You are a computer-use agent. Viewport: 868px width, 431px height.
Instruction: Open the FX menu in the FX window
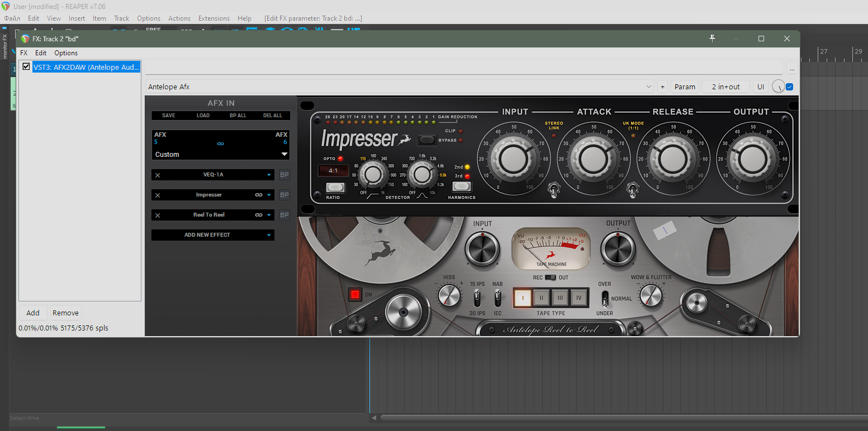coord(24,53)
